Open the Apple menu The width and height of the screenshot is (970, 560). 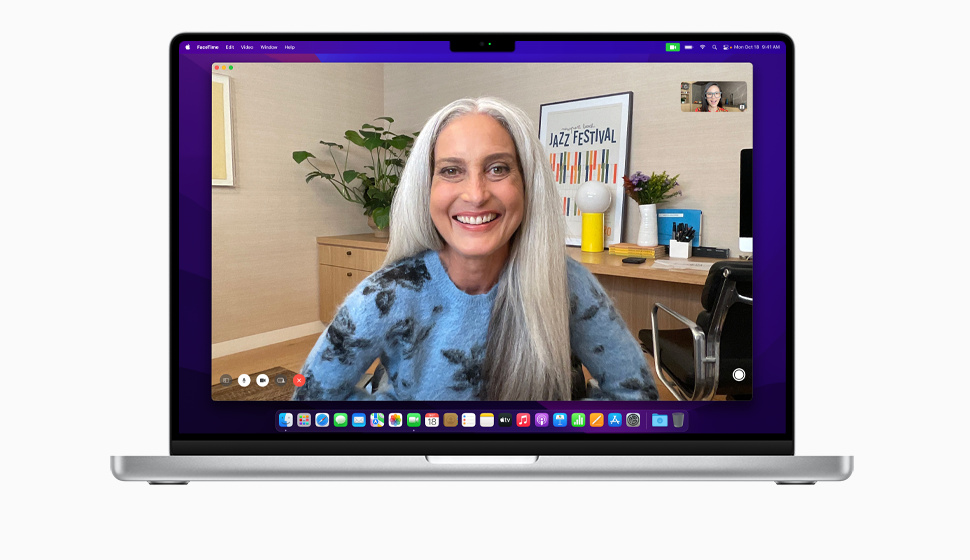pos(187,47)
